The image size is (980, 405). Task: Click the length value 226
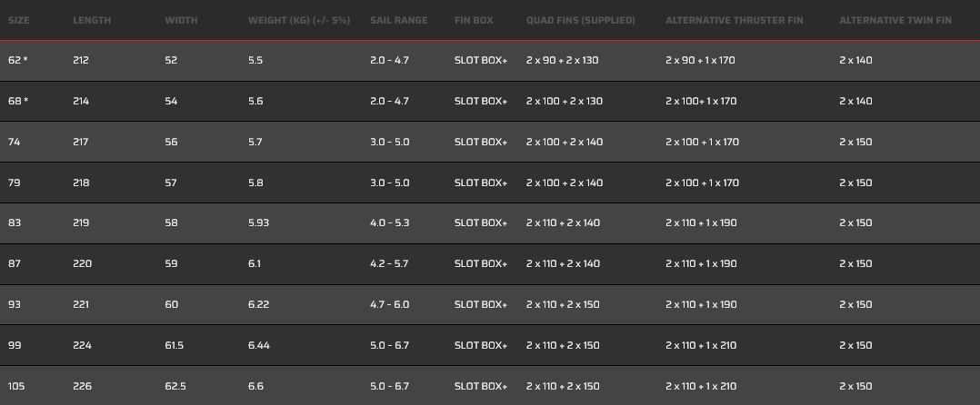[x=82, y=386]
